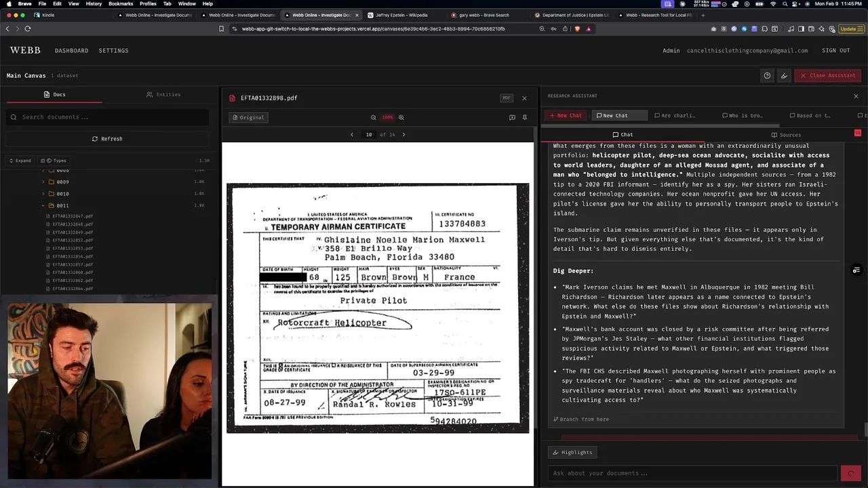Open file EFTA01332860.pdf
Screen dimensions: 868x488
73,272
